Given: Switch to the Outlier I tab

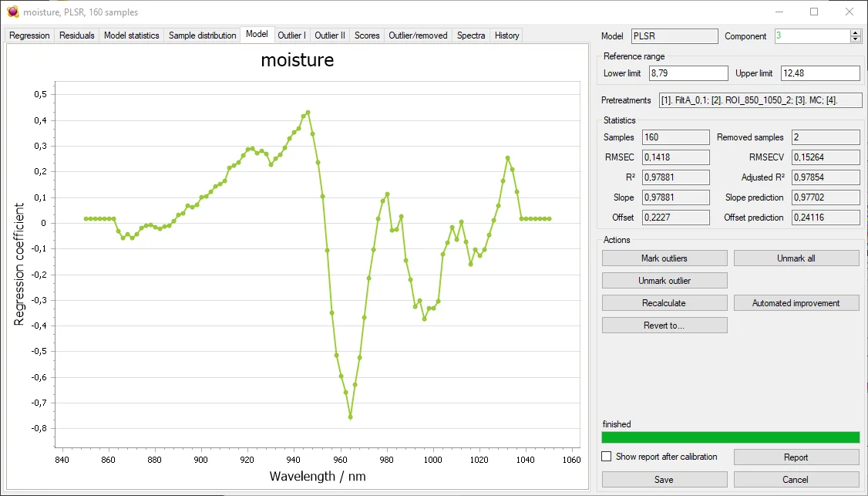Looking at the screenshot, I should (291, 35).
